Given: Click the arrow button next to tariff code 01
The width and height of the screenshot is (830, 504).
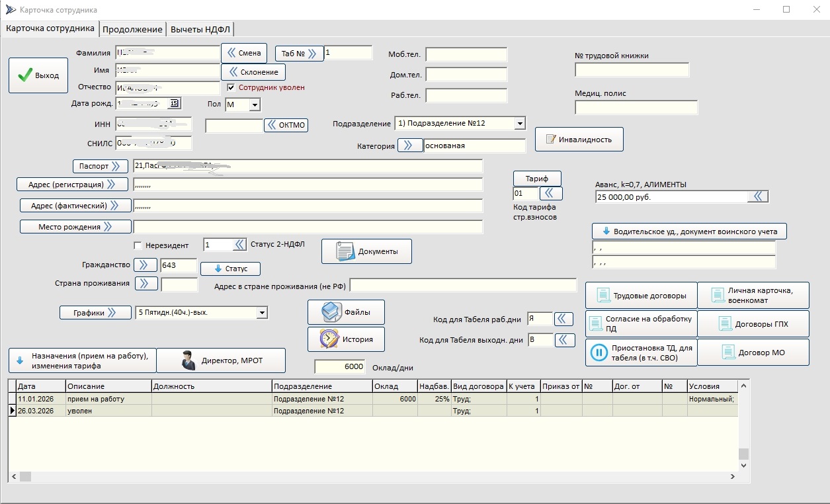Looking at the screenshot, I should coord(552,193).
